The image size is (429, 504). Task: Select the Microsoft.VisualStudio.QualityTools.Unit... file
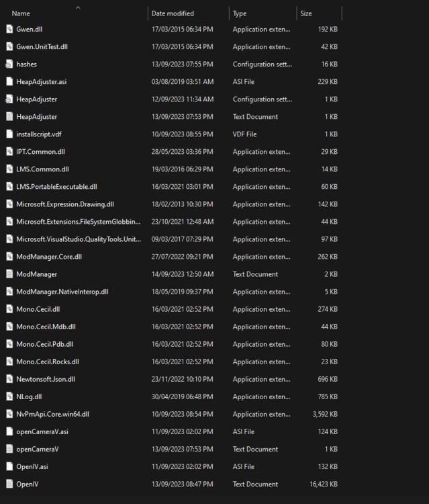(x=79, y=239)
